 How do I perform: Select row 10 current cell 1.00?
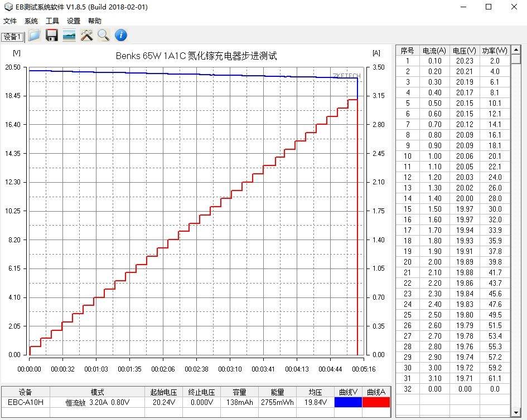[x=434, y=156]
